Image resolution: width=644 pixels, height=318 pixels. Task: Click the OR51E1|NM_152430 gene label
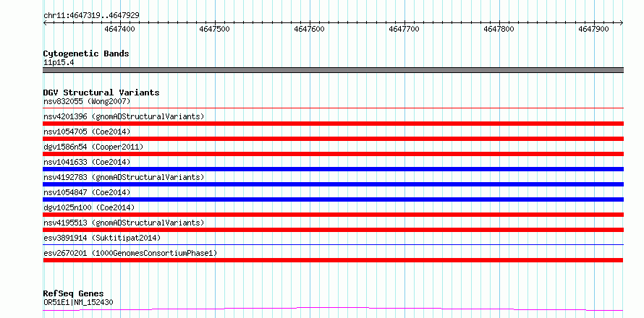tap(78, 302)
